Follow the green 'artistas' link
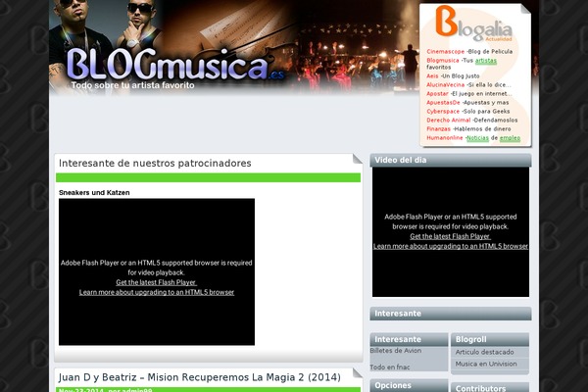The height and width of the screenshot is (392, 588). click(486, 61)
